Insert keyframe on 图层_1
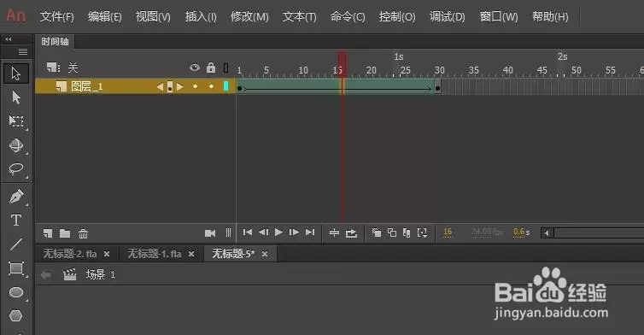The height and width of the screenshot is (335, 644). [170, 86]
